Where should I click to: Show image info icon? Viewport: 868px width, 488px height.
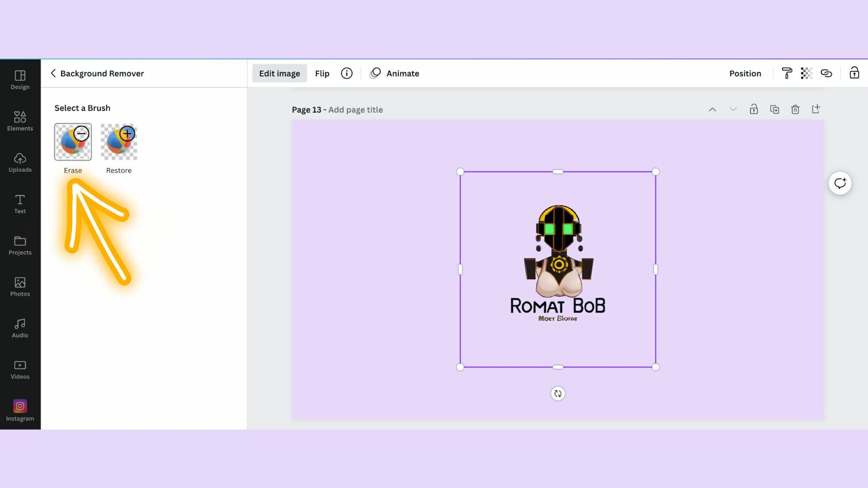tap(347, 73)
